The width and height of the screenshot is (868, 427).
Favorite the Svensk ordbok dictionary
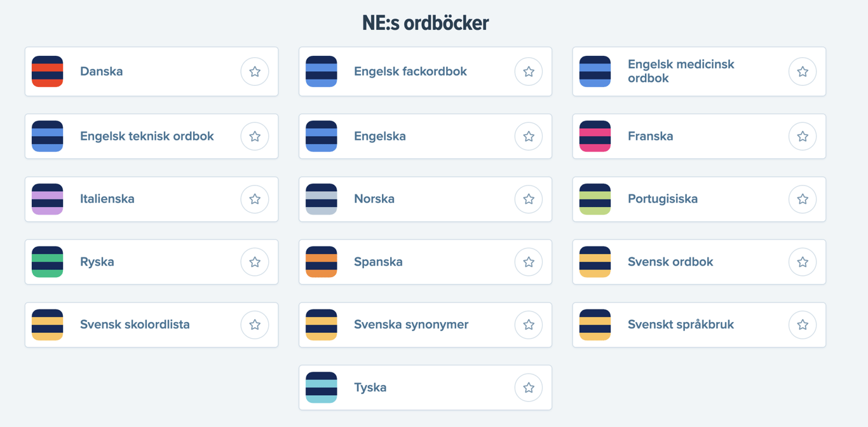click(x=802, y=261)
